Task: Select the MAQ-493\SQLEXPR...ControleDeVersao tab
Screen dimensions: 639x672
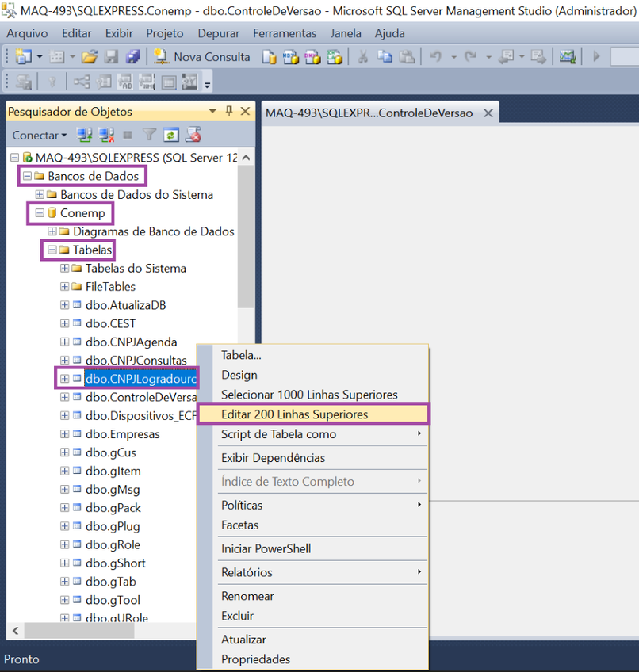Action: 369,113
